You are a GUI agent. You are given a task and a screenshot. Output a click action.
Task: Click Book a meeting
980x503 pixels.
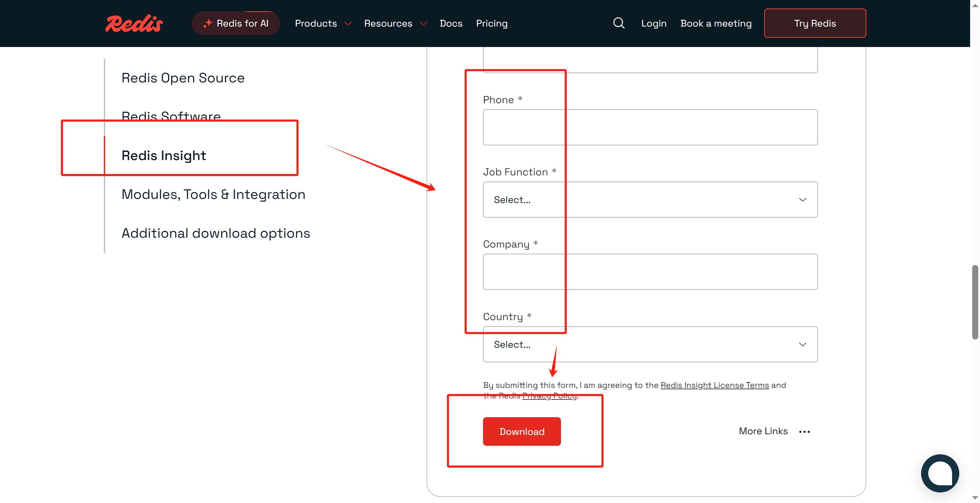[716, 23]
